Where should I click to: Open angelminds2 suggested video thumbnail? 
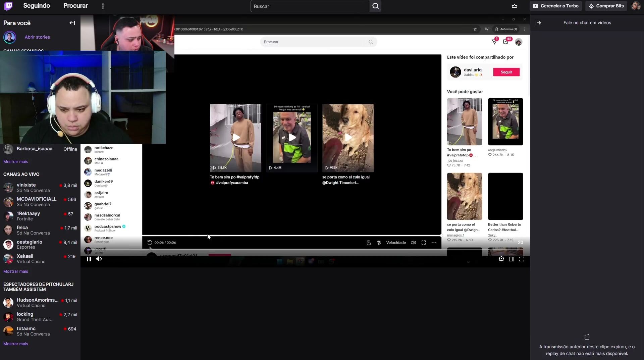[x=505, y=121]
